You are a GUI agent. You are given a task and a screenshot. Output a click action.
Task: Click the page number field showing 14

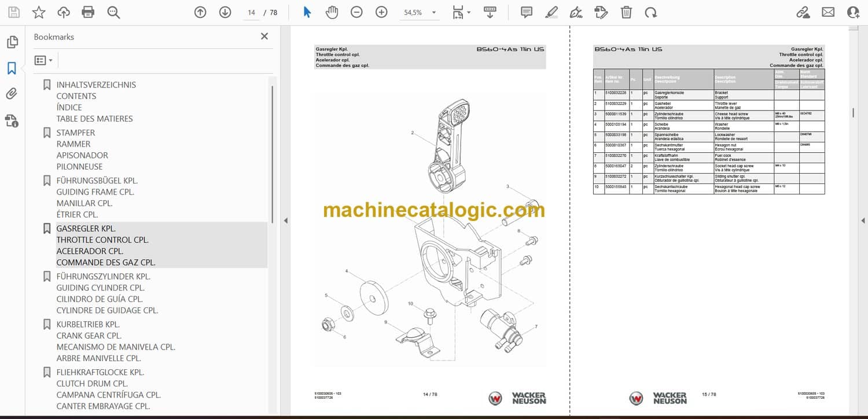click(251, 12)
